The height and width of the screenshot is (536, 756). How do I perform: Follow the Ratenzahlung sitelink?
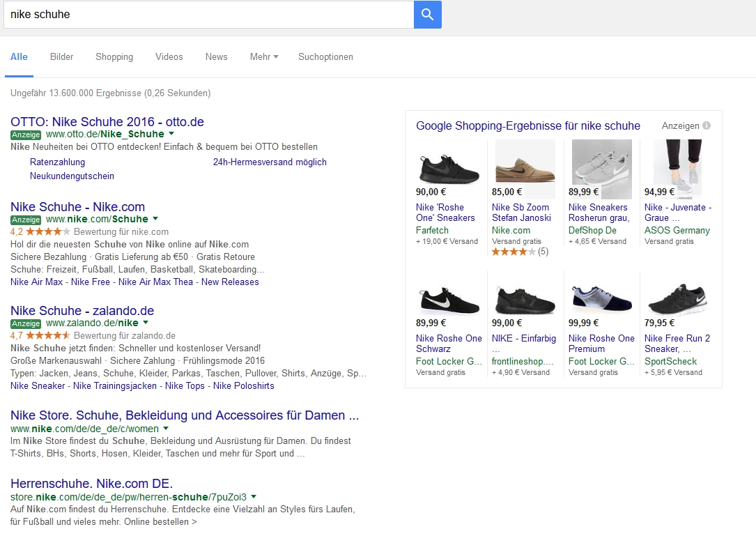[57, 162]
